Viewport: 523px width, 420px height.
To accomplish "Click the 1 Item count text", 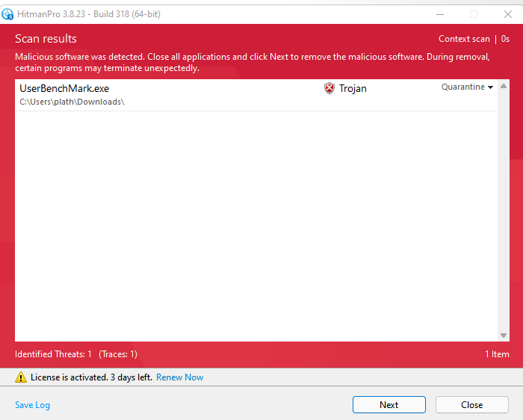I will pos(497,354).
